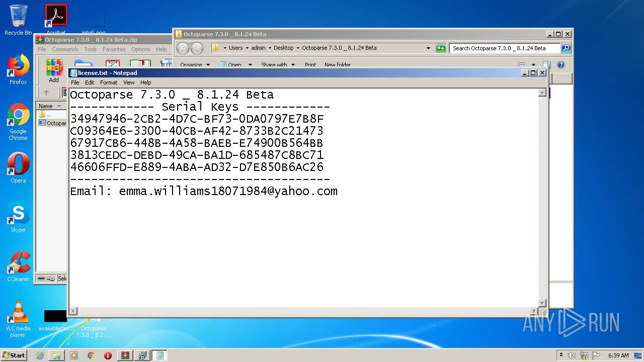This screenshot has height=362, width=644.
Task: Toggle the Explorer preview pane icon
Action: click(547, 65)
